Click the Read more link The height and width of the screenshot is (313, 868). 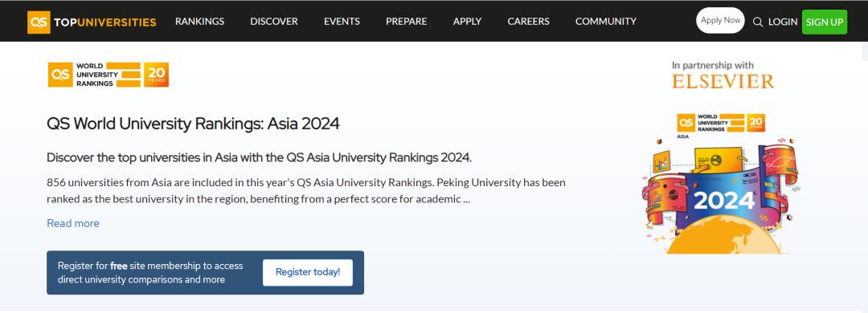pyautogui.click(x=73, y=223)
